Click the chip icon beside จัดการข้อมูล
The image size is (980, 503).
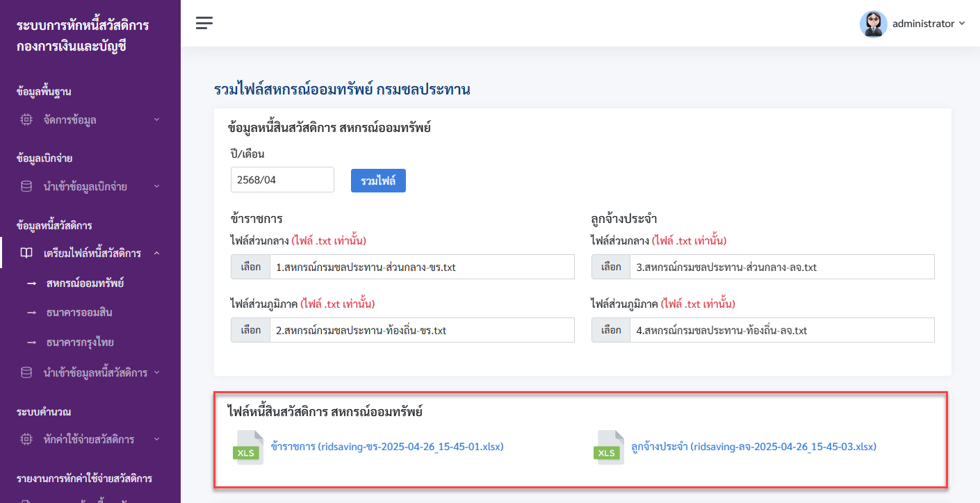click(26, 119)
